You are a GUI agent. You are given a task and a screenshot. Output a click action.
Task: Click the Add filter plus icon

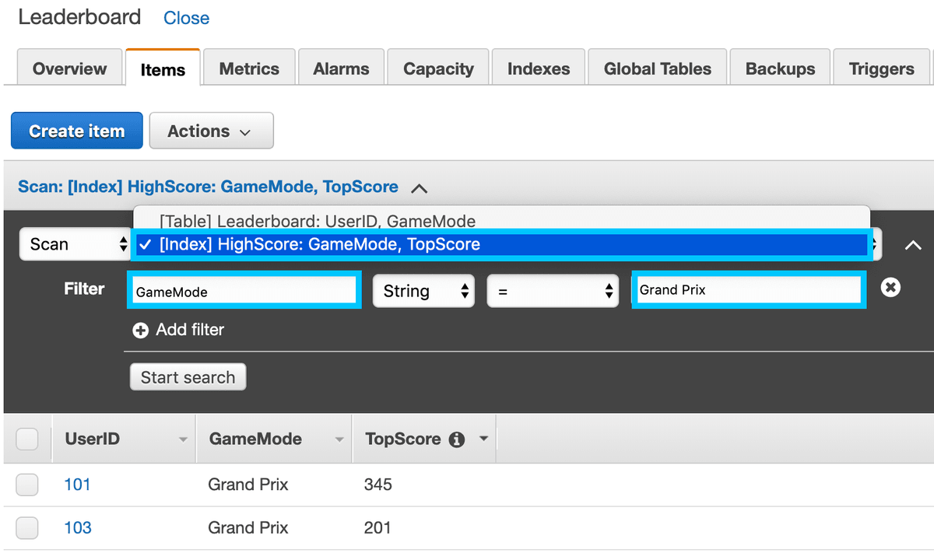click(x=140, y=330)
